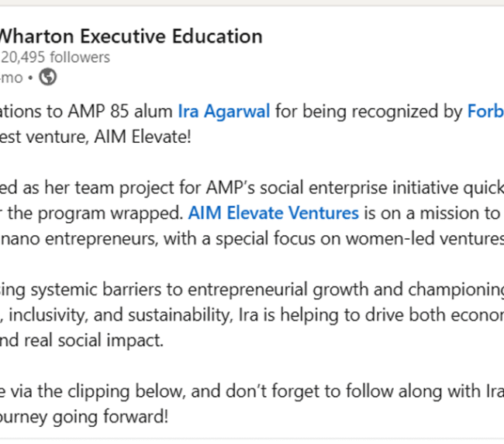Image resolution: width=504 pixels, height=444 pixels.
Task: Click the "nano entrepreneurs" text
Action: tap(79, 239)
